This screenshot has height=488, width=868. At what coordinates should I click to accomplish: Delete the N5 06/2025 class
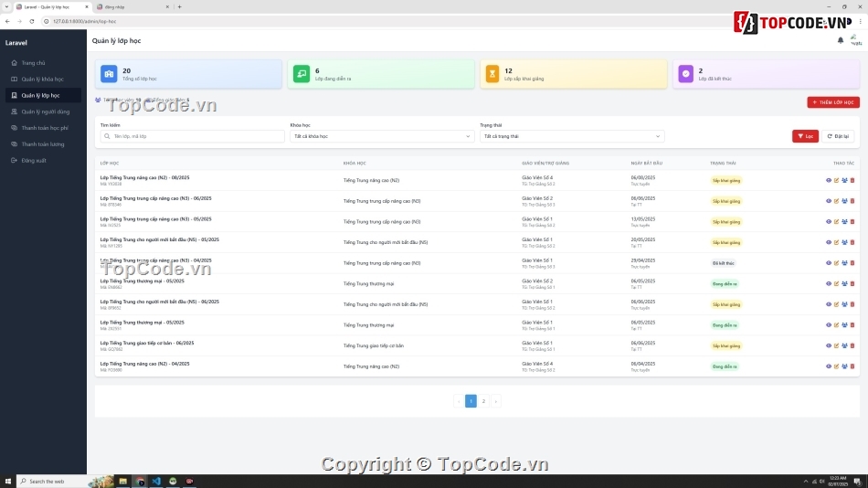(x=852, y=304)
